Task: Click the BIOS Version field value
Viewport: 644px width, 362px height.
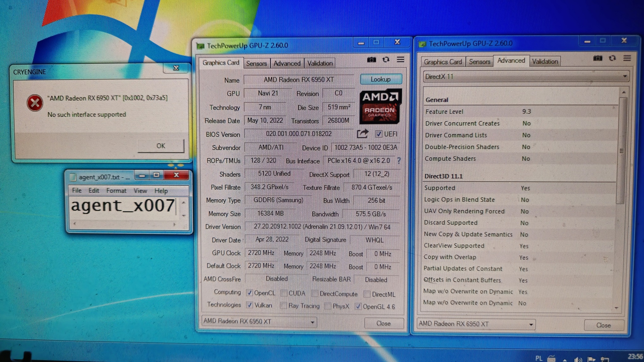Action: pyautogui.click(x=299, y=134)
